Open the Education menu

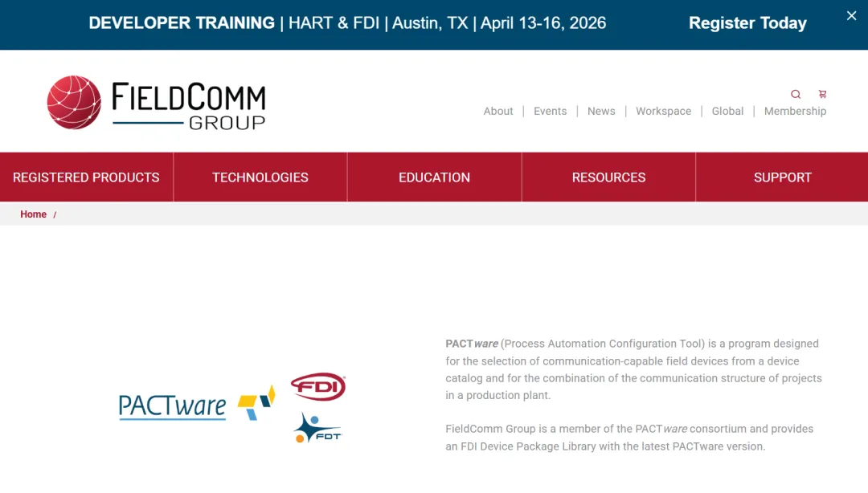pyautogui.click(x=435, y=177)
